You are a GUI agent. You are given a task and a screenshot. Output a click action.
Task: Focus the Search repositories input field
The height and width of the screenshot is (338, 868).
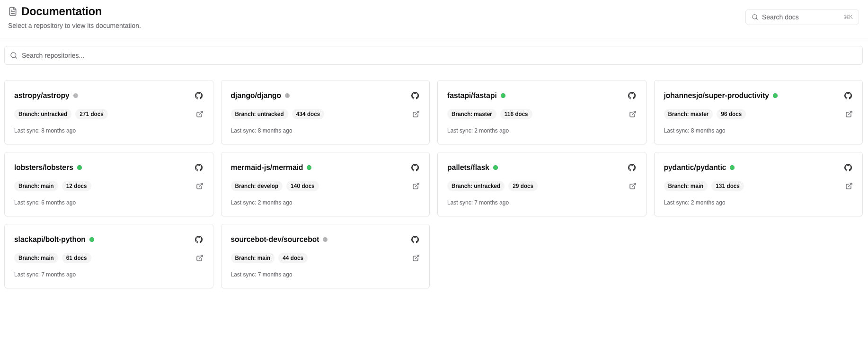pyautogui.click(x=434, y=55)
